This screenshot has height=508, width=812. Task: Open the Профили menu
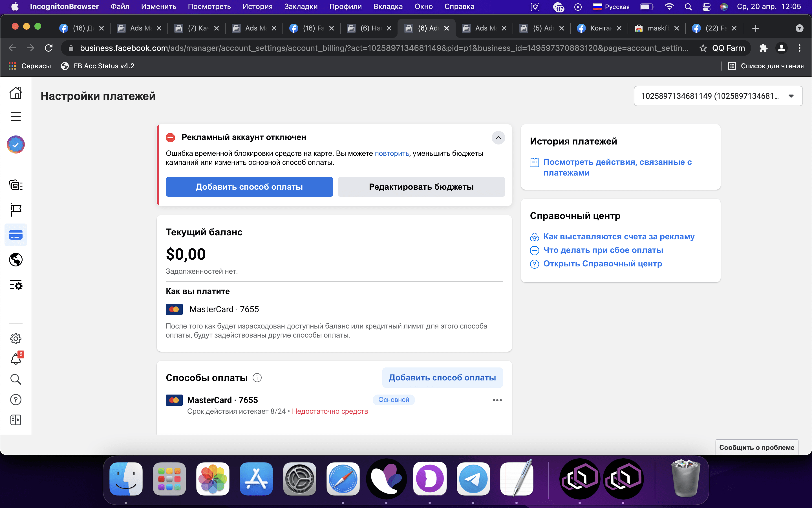pos(345,6)
